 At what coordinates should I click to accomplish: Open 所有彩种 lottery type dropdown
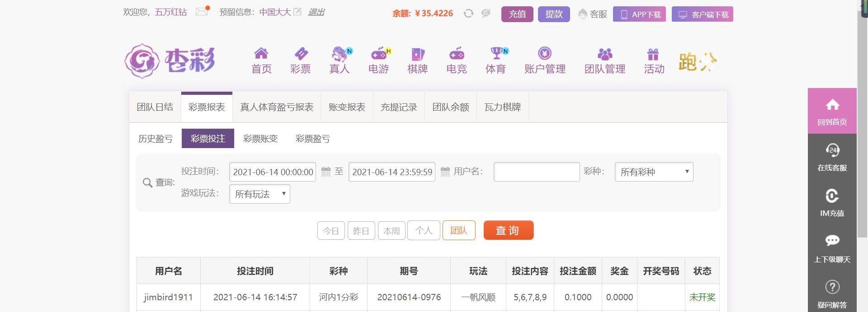click(x=654, y=172)
